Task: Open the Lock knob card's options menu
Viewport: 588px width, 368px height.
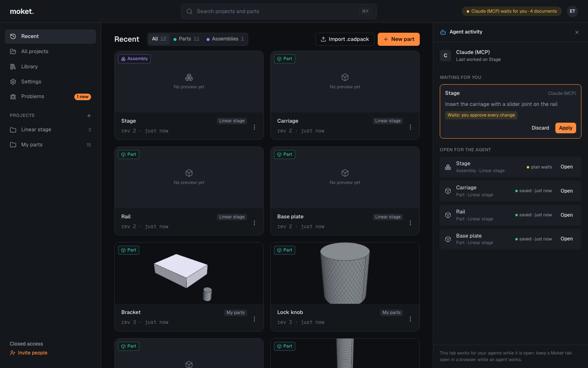Action: (x=410, y=319)
